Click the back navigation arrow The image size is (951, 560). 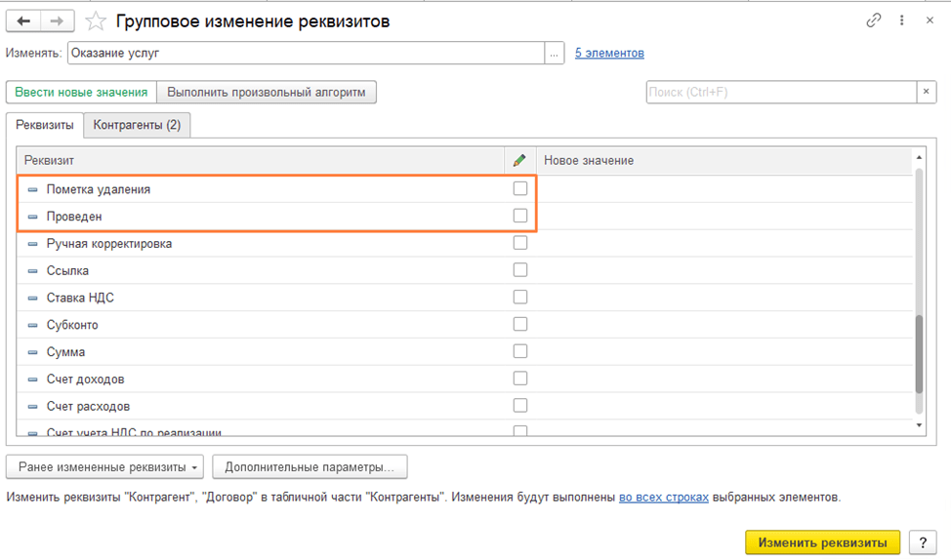(23, 20)
